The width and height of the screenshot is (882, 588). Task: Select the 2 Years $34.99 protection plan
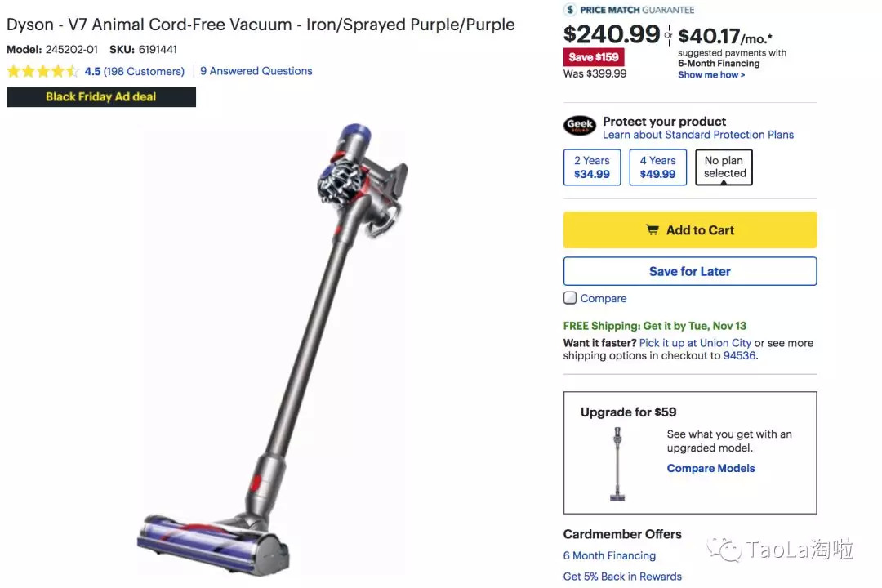[x=592, y=167]
